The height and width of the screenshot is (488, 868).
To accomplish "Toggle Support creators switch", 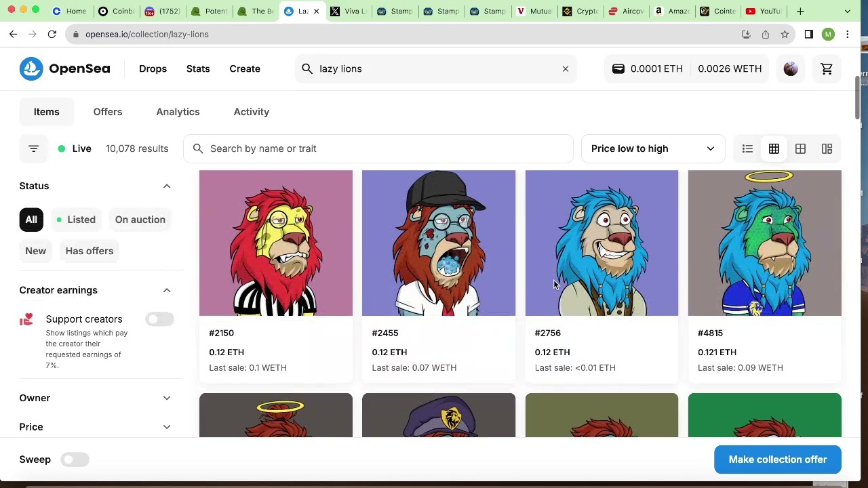I will coord(159,319).
